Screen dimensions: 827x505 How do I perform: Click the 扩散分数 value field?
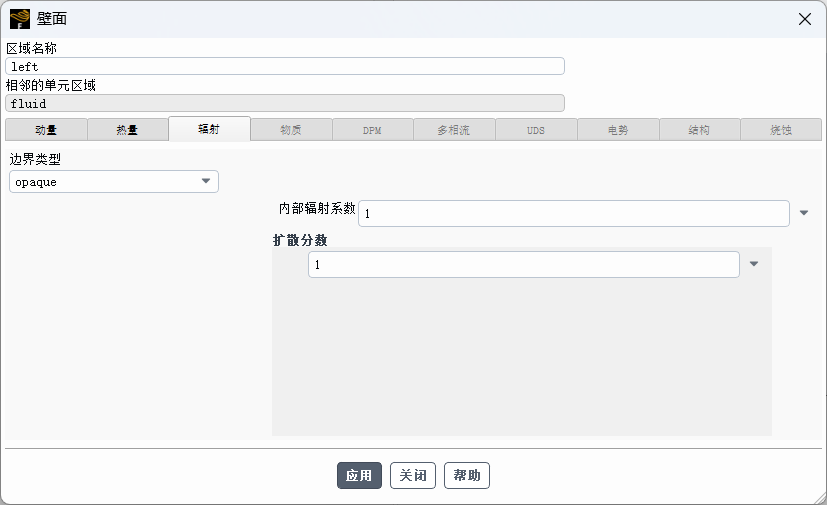(x=524, y=264)
